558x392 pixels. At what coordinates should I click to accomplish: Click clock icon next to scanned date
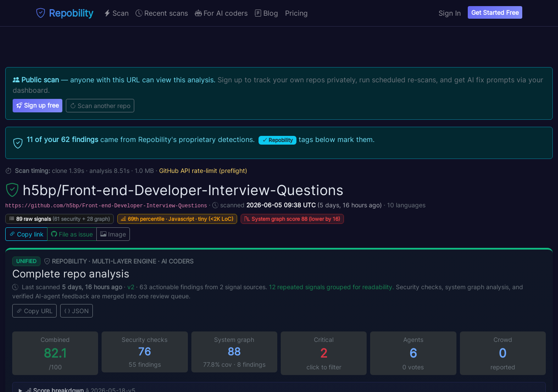215,205
